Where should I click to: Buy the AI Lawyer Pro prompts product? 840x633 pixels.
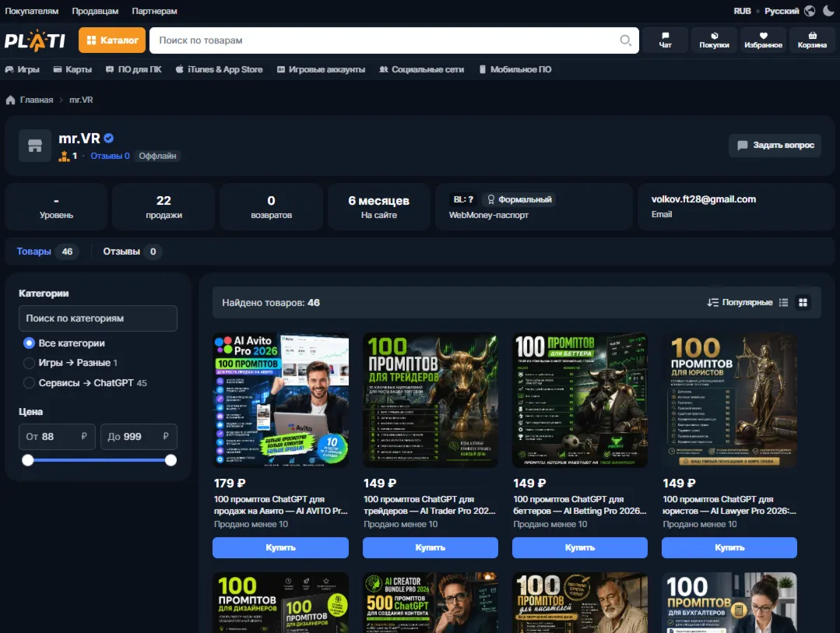pyautogui.click(x=729, y=548)
